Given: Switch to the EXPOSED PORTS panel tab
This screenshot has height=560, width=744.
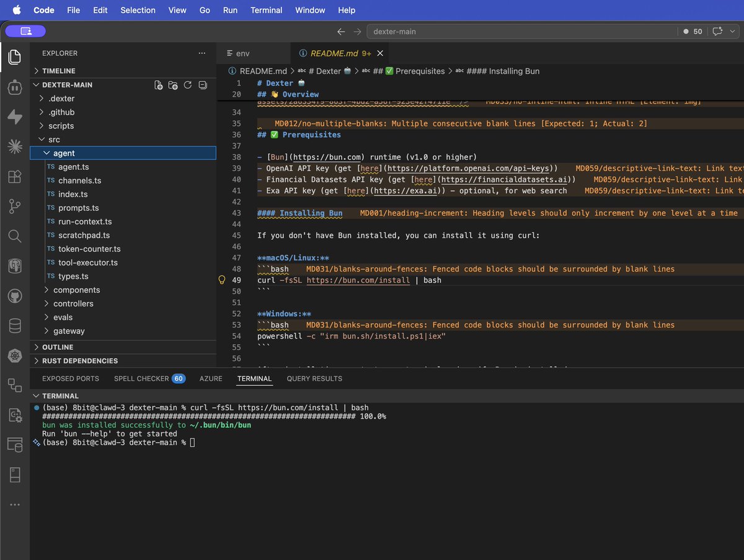Looking at the screenshot, I should (x=70, y=378).
